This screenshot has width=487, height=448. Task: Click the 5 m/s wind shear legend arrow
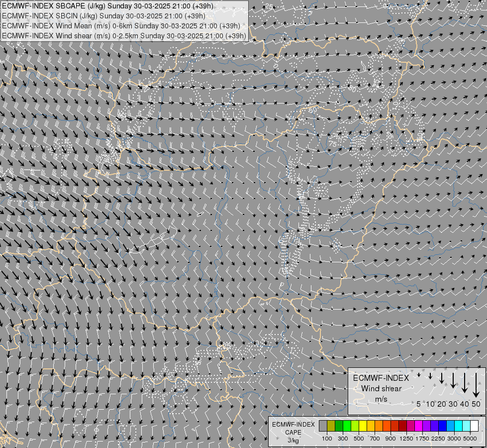[419, 375]
